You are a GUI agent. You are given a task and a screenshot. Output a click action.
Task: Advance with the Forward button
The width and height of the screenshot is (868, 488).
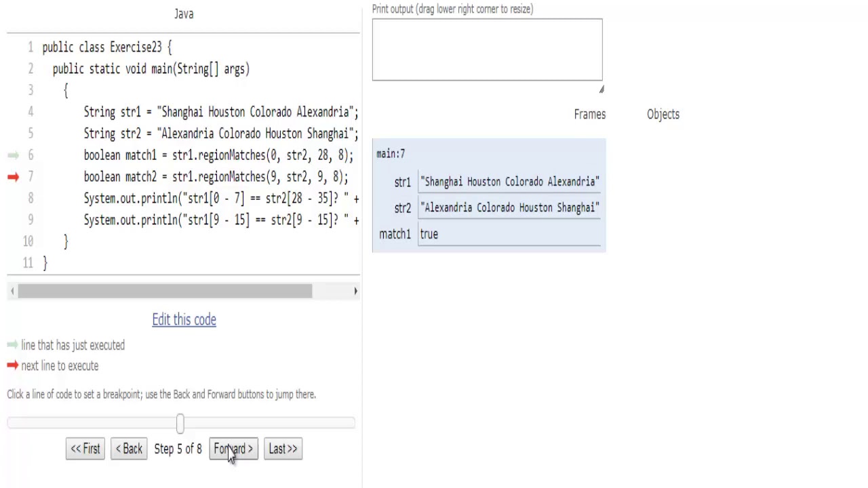point(233,449)
